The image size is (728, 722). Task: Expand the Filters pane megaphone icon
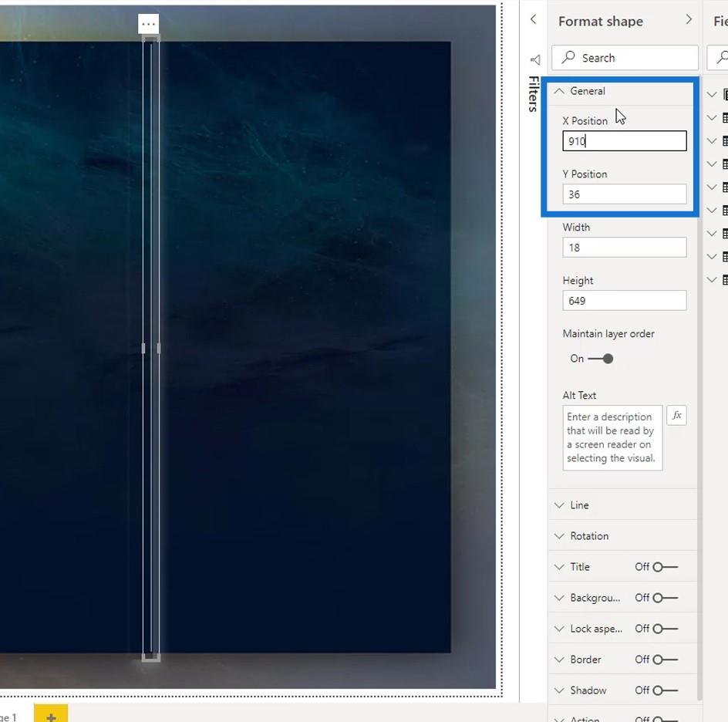pos(535,60)
